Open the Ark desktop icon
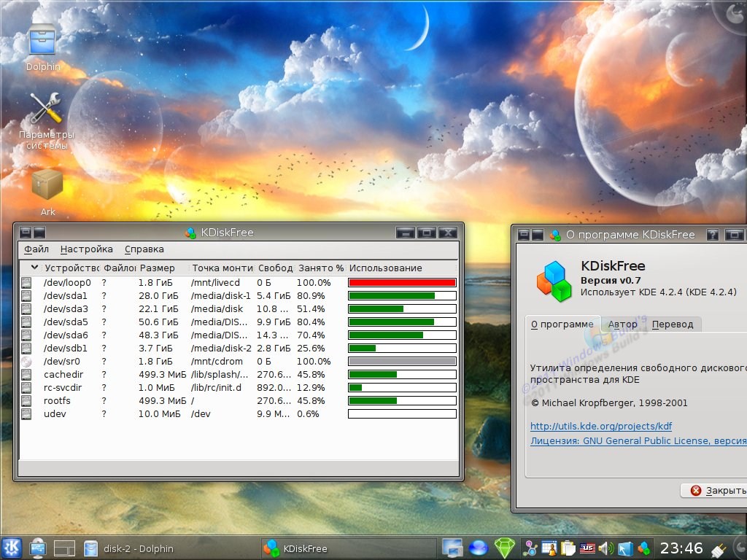 (47, 192)
